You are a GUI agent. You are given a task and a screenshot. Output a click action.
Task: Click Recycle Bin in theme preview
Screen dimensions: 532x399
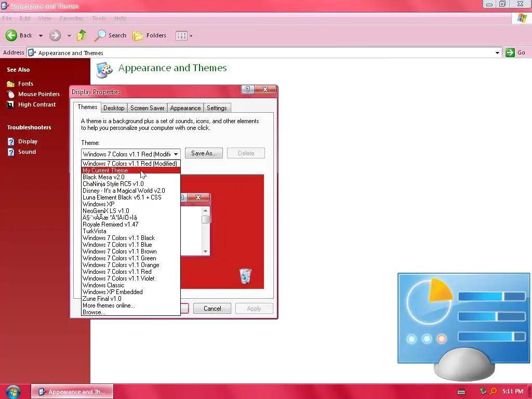click(x=245, y=276)
